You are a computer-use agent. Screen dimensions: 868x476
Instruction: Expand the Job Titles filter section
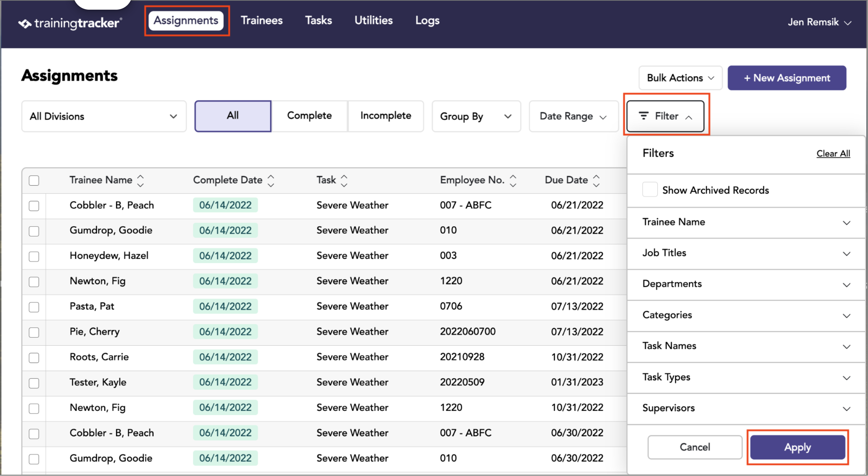point(746,253)
